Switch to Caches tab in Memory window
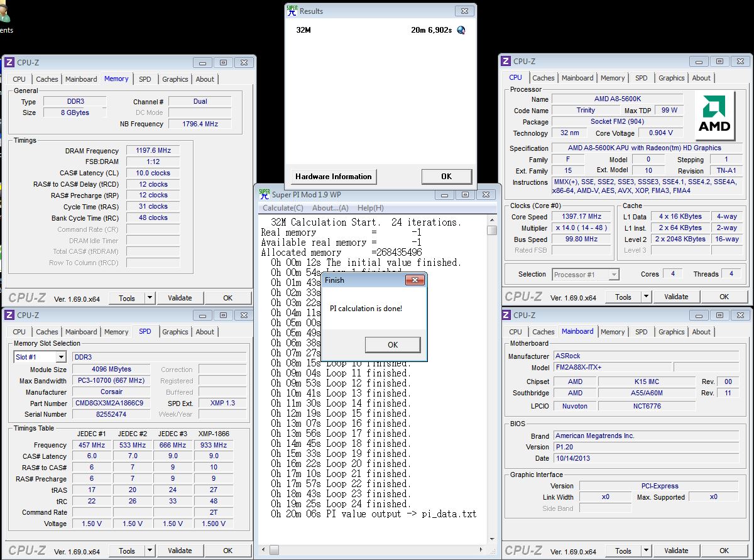The height and width of the screenshot is (560, 754). click(x=47, y=79)
